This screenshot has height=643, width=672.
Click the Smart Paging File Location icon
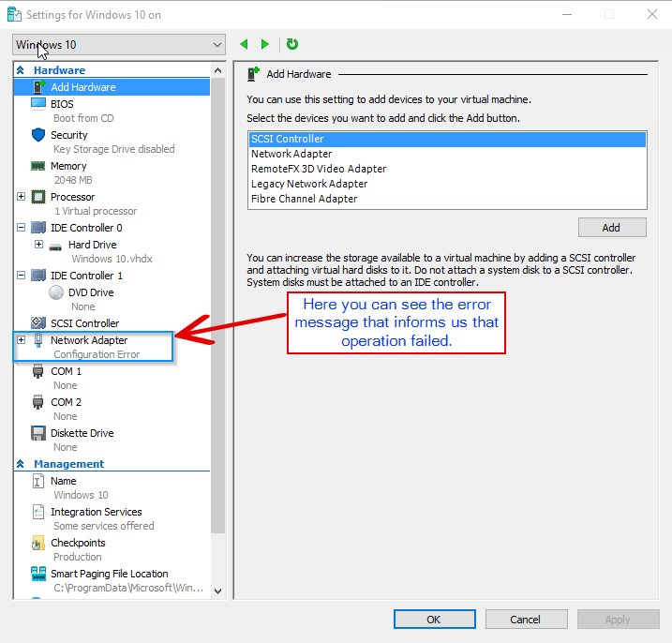(38, 574)
